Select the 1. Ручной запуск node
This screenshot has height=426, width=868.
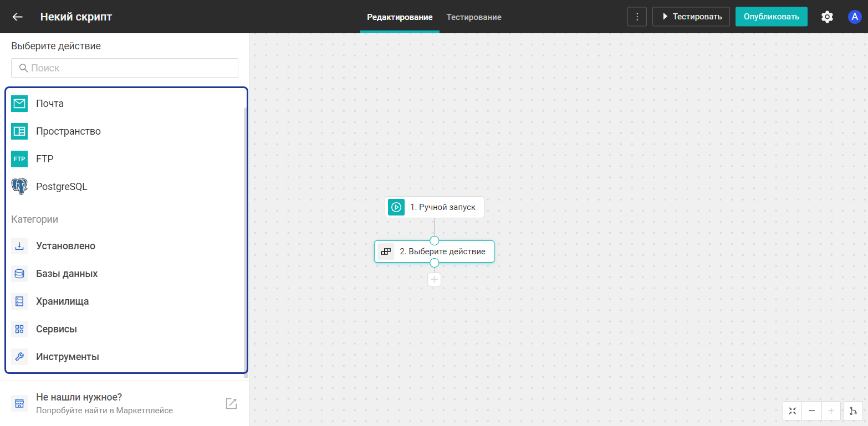pyautogui.click(x=435, y=207)
